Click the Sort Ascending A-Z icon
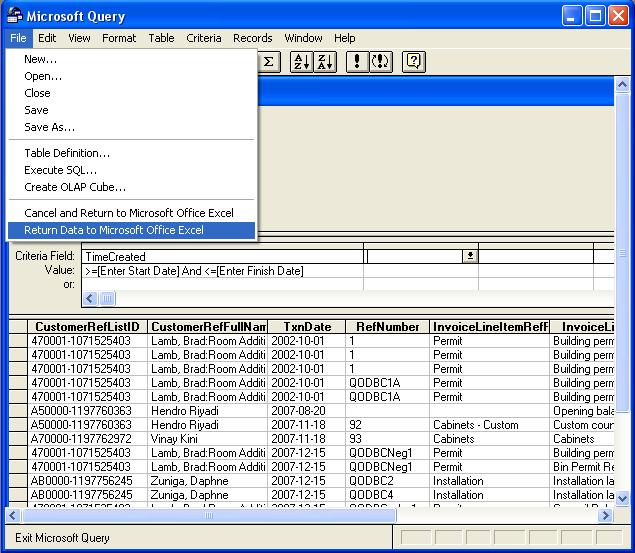 pos(302,62)
